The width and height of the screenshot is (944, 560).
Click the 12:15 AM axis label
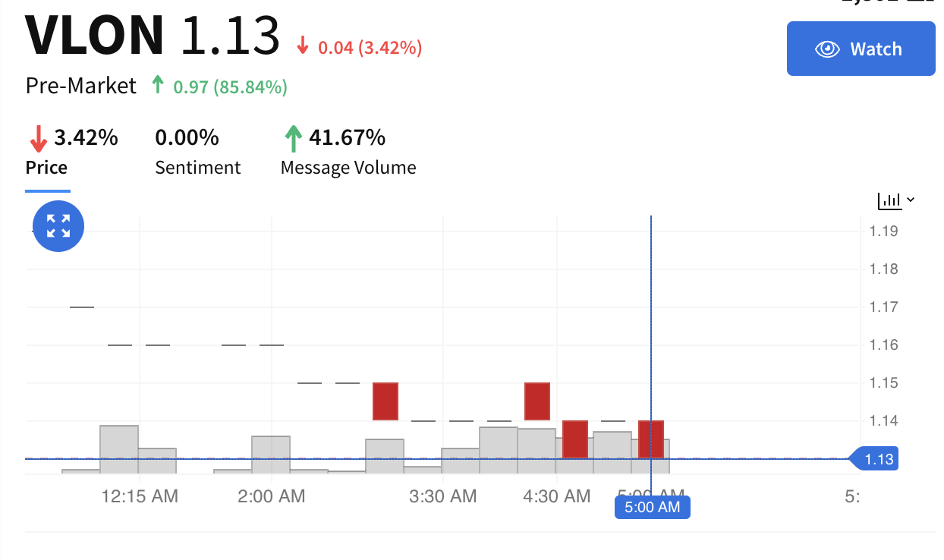coord(140,496)
